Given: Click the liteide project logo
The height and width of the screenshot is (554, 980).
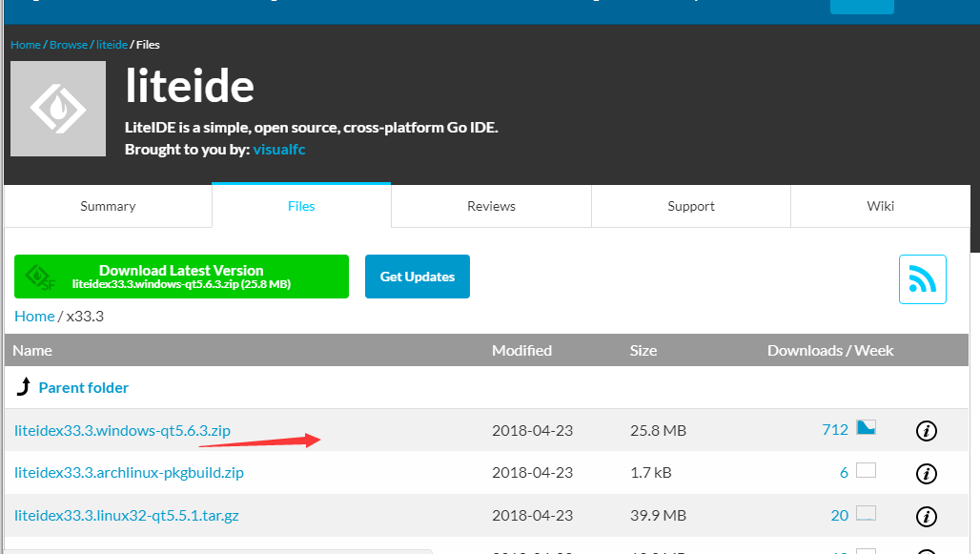Looking at the screenshot, I should (x=58, y=109).
